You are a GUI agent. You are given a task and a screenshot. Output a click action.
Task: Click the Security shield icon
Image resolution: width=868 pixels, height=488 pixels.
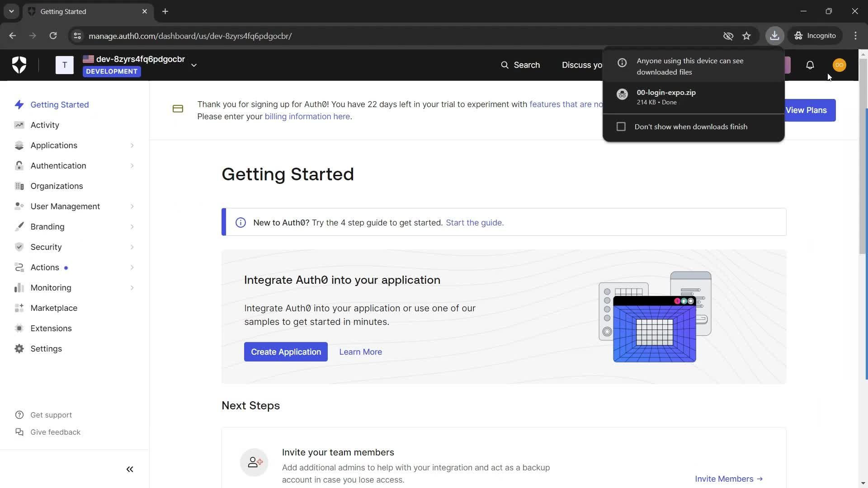[19, 247]
